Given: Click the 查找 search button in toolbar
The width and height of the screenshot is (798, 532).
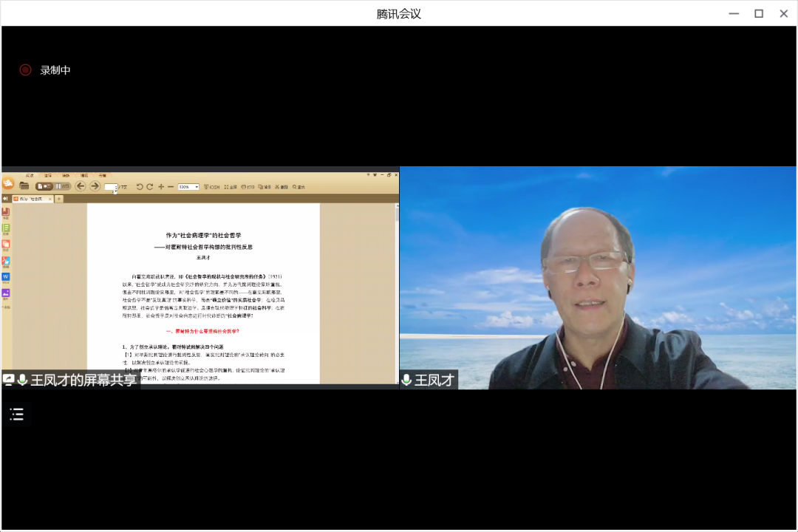Looking at the screenshot, I should (x=299, y=187).
